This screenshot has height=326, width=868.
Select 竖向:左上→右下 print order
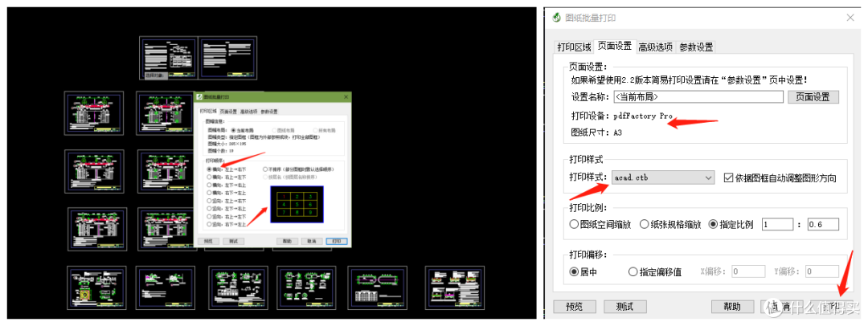click(x=209, y=201)
